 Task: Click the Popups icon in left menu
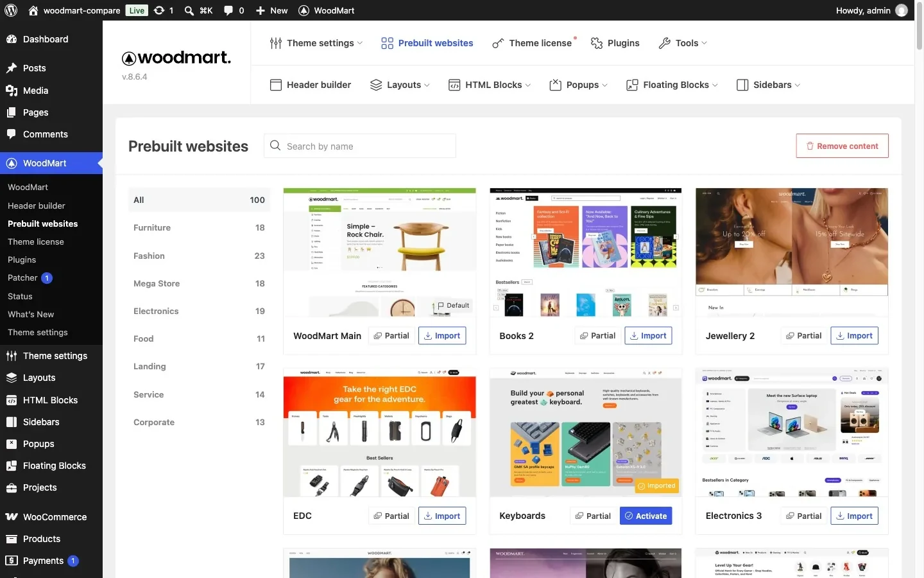pyautogui.click(x=12, y=444)
